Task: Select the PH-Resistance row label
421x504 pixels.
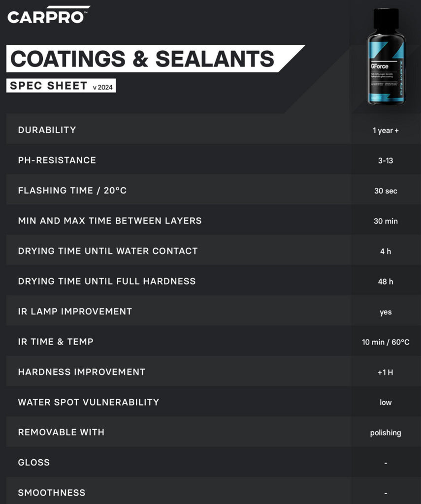Action: click(57, 160)
